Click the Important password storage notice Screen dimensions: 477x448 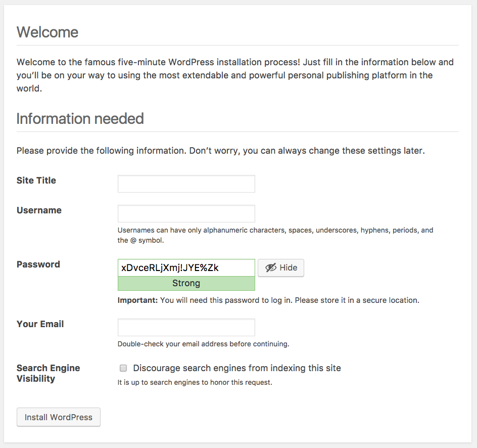pyautogui.click(x=268, y=300)
